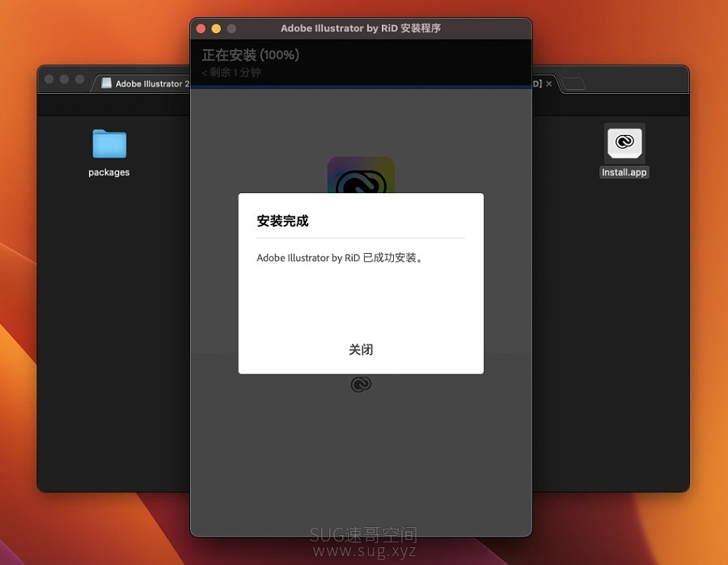Close the Finder tab with the x icon
728x565 pixels.
tap(548, 83)
